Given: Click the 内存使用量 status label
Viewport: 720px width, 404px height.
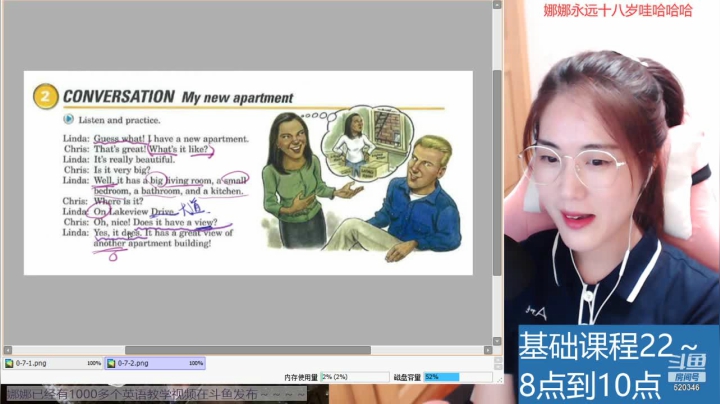Looking at the screenshot, I should 301,377.
